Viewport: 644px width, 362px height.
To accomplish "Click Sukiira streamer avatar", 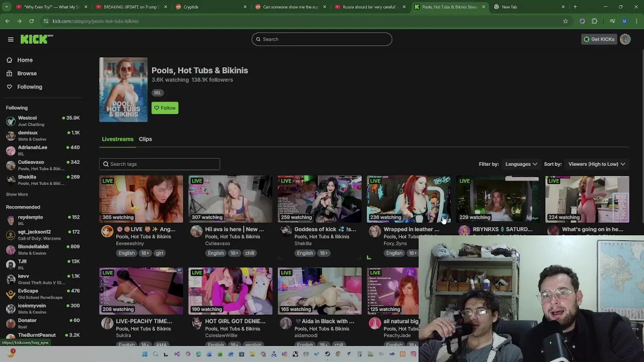I will pos(107,323).
